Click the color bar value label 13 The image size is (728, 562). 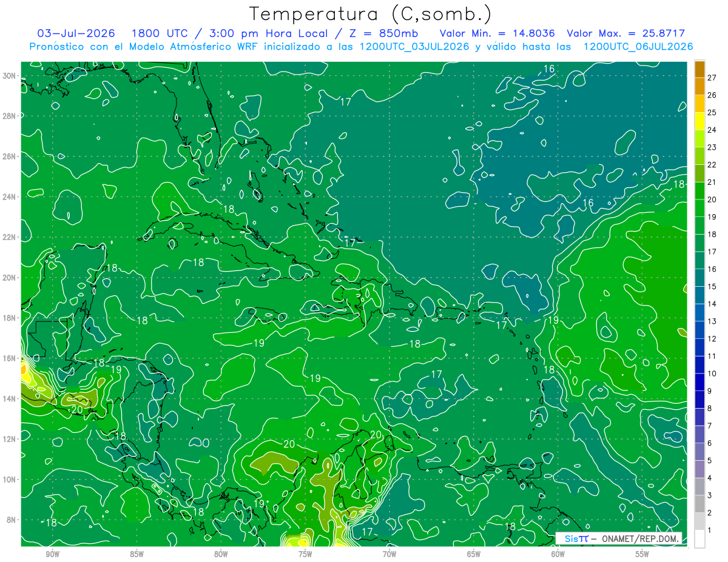point(712,321)
